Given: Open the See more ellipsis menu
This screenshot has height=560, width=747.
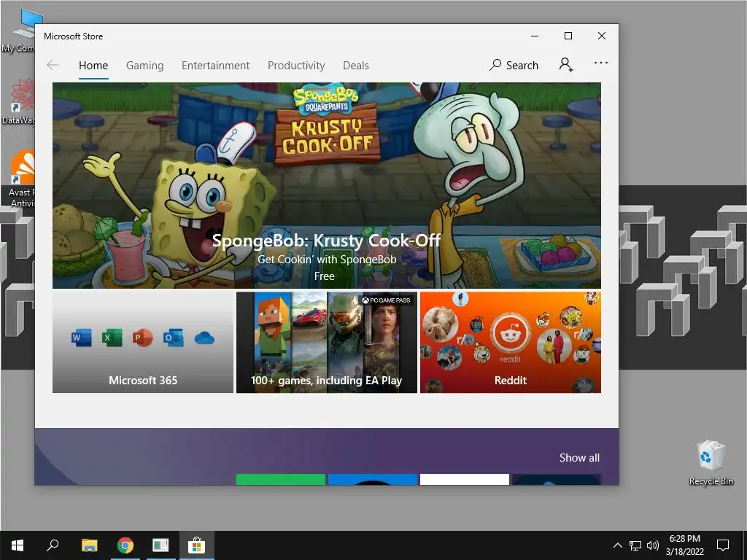Looking at the screenshot, I should 601,63.
